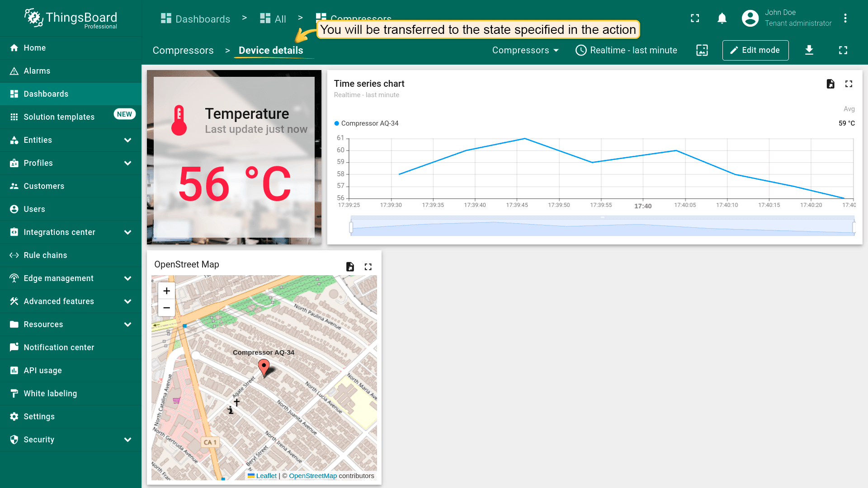Screen dimensions: 868x488
Task: Click the dashboard image export icon
Action: tap(702, 50)
